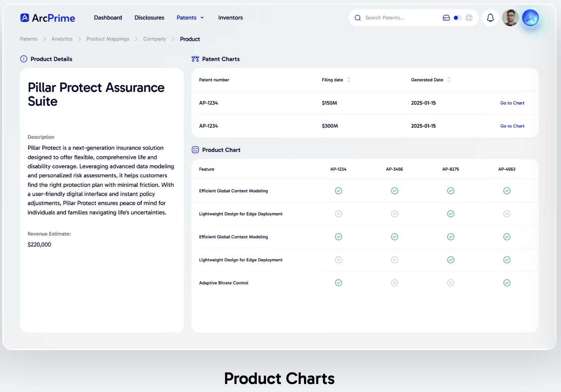Click Adaptive Bitrate Control cross under AP-8275

click(x=451, y=283)
